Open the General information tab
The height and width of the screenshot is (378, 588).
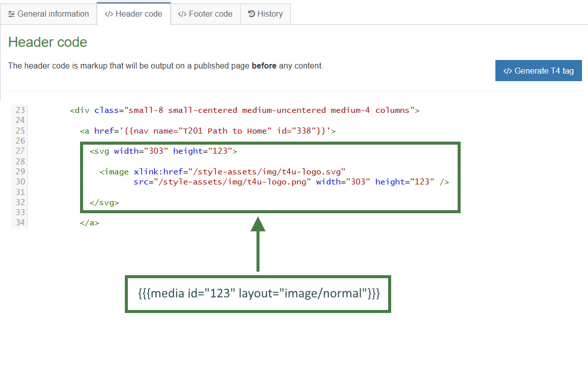[x=48, y=14]
